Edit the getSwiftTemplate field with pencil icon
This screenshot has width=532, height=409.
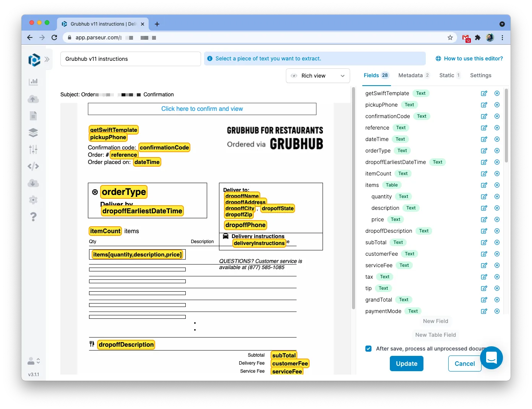coord(484,93)
